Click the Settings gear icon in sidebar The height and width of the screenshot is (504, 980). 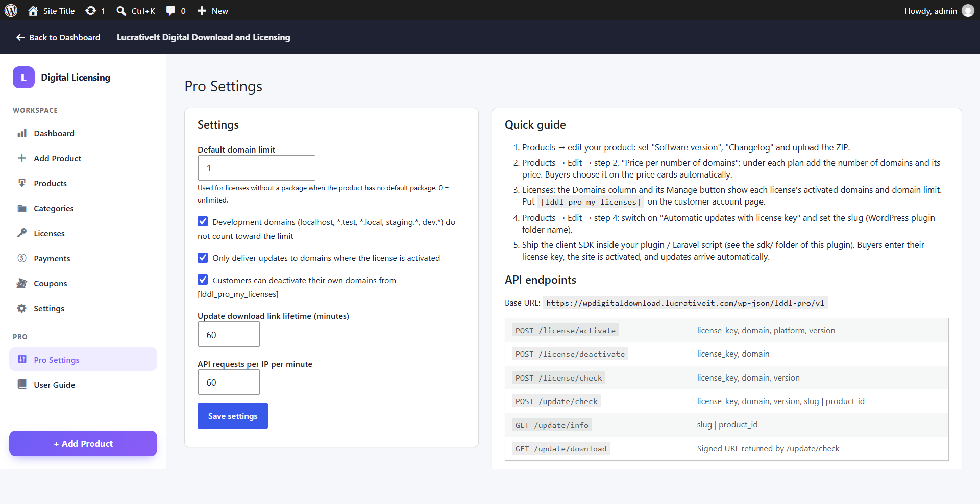pyautogui.click(x=22, y=308)
